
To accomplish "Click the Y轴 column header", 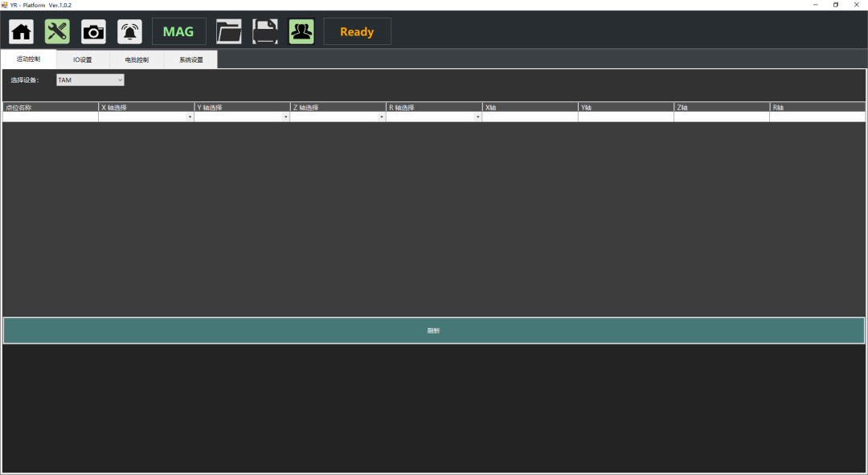I will (x=625, y=108).
